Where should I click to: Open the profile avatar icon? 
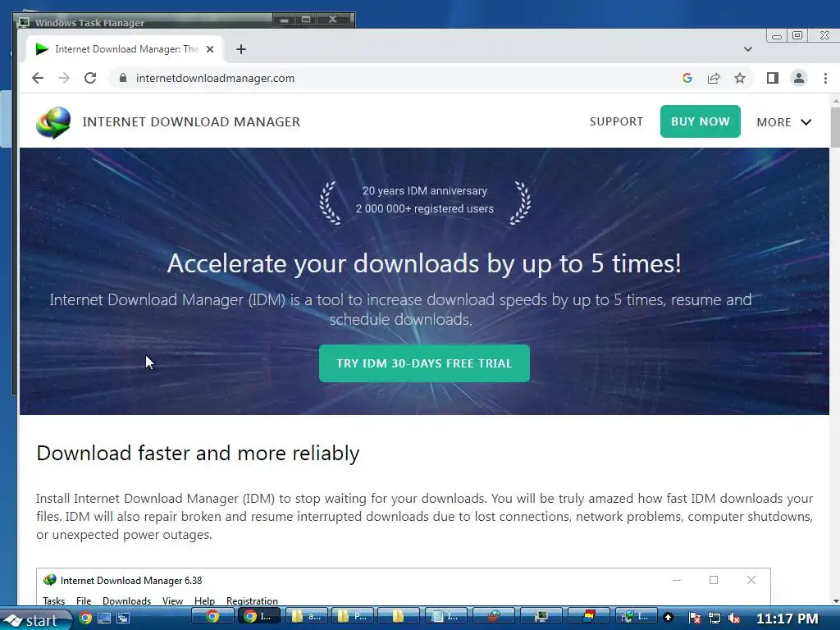click(x=799, y=78)
